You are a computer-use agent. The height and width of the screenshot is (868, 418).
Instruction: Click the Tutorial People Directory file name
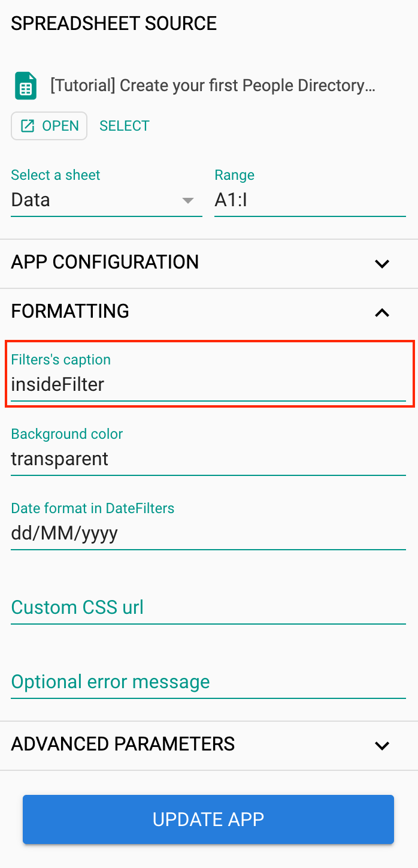coord(213,86)
